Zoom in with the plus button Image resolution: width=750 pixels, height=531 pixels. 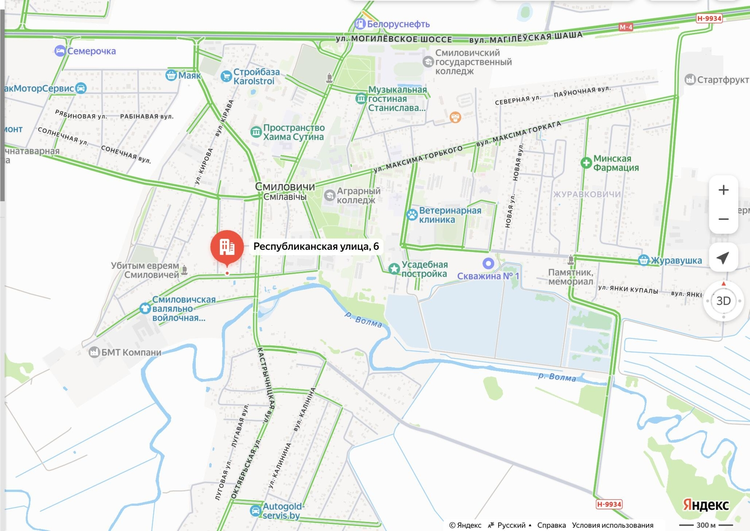pos(723,190)
